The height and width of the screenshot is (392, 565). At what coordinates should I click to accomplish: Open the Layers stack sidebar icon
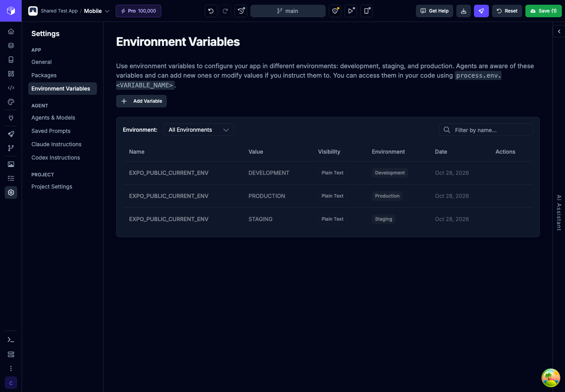point(11,45)
